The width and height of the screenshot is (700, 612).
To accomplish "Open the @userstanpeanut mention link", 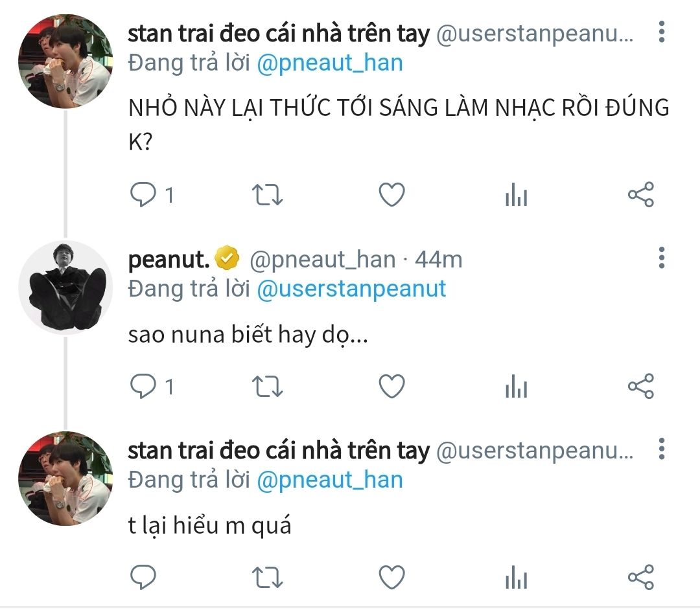I will coord(351,288).
